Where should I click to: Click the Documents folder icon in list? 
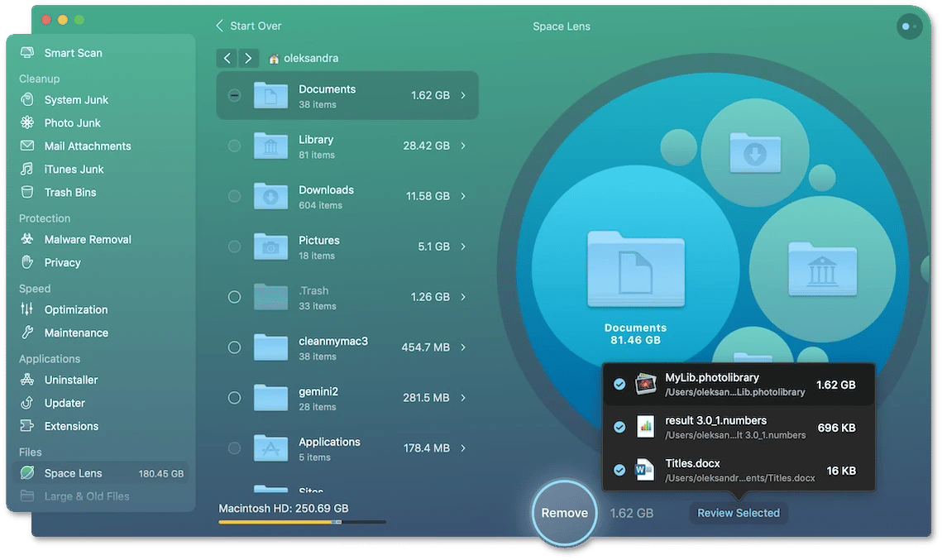[x=271, y=95]
